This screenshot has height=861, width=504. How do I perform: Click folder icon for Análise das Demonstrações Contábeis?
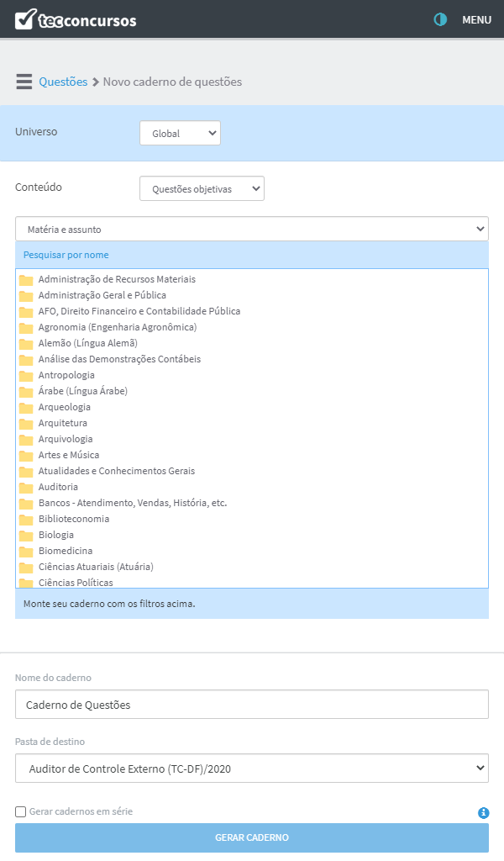click(26, 360)
